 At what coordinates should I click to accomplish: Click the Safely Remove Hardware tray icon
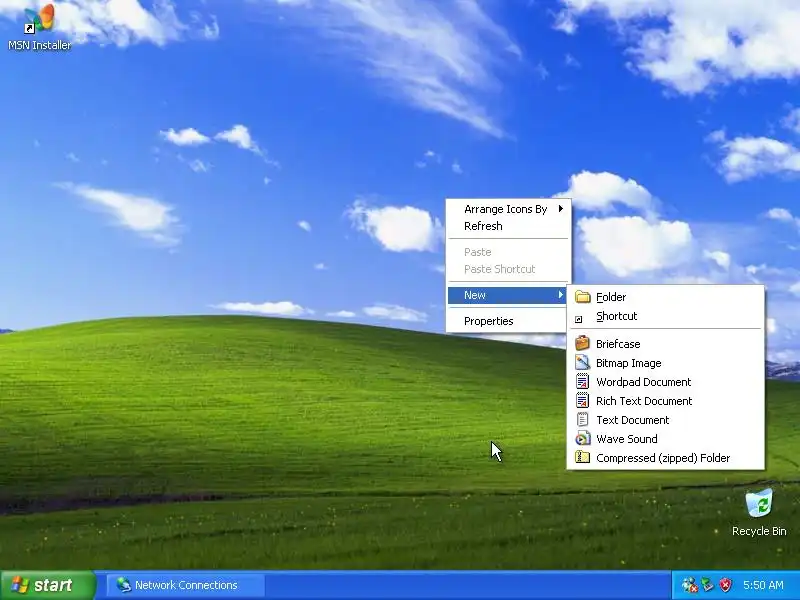(707, 585)
